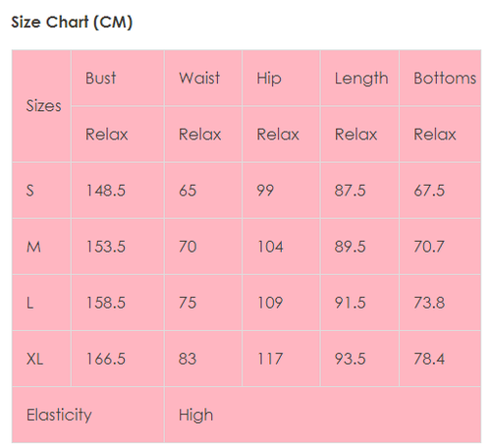
Task: Click the Relax subheader under Bust
Action: tap(107, 135)
